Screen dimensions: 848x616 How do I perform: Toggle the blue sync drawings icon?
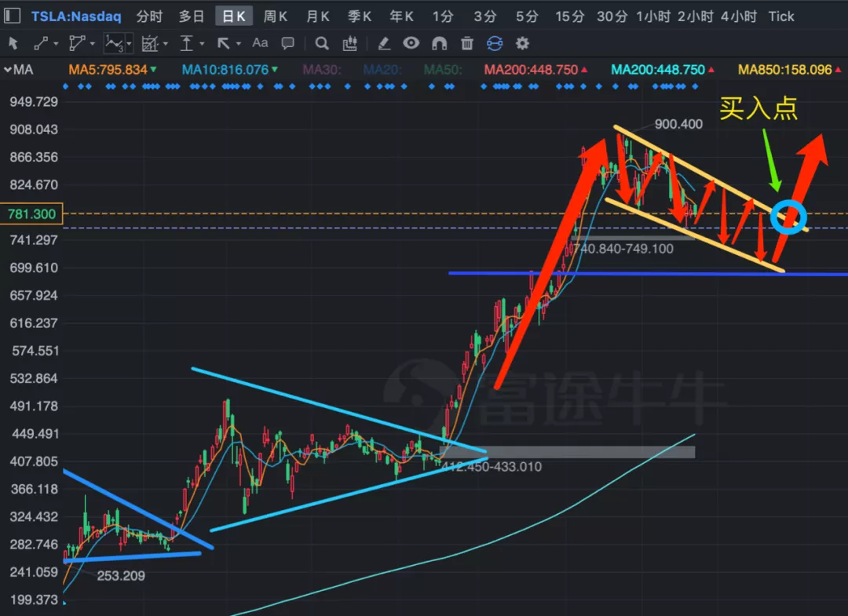(495, 43)
